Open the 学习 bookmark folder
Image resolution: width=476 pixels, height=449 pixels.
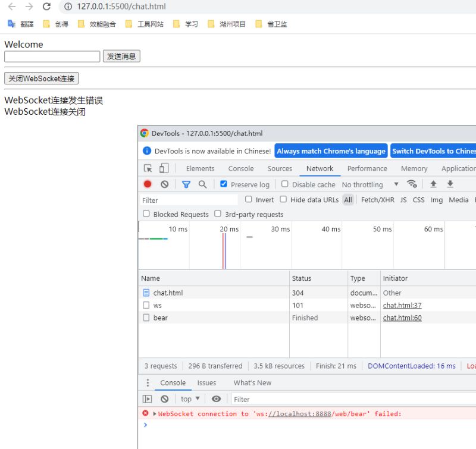186,24
